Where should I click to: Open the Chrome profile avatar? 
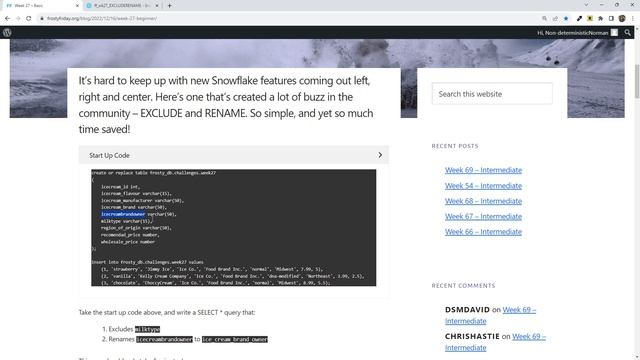click(x=622, y=18)
